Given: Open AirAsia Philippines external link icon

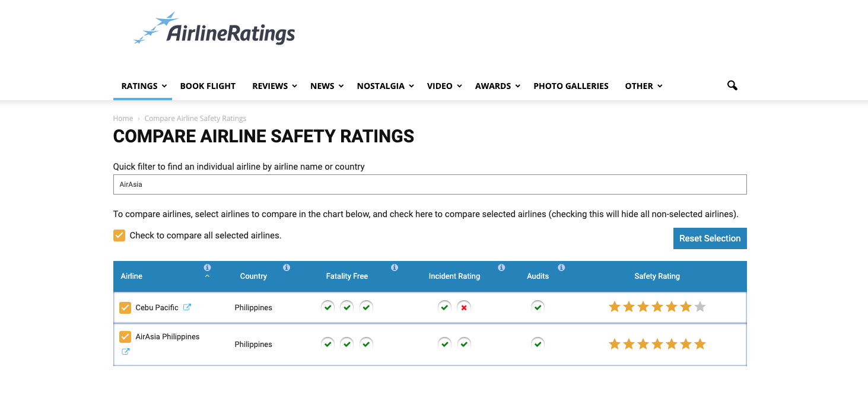Looking at the screenshot, I should point(125,352).
